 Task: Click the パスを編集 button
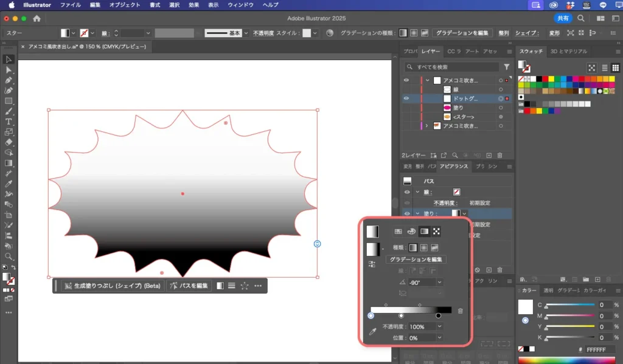point(189,286)
